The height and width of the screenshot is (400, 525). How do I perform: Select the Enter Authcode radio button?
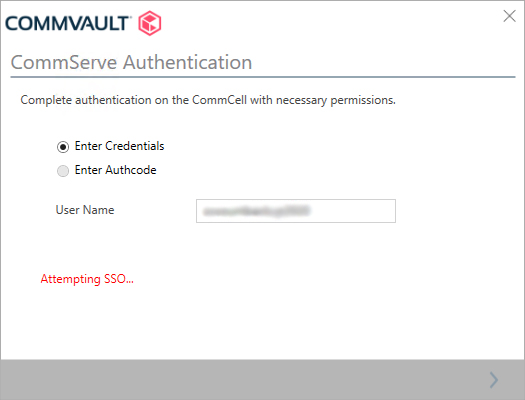[63, 171]
